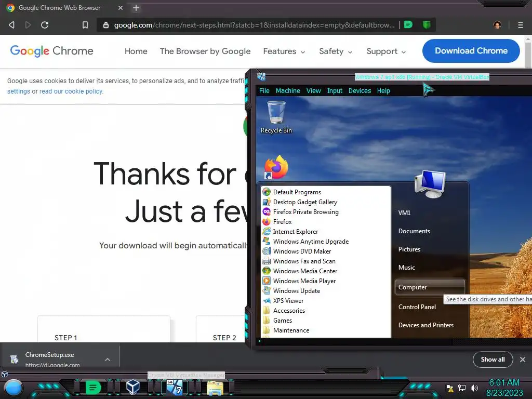Open the VirtualBox Manager taskbar icon
532x399 pixels.
[132, 387]
